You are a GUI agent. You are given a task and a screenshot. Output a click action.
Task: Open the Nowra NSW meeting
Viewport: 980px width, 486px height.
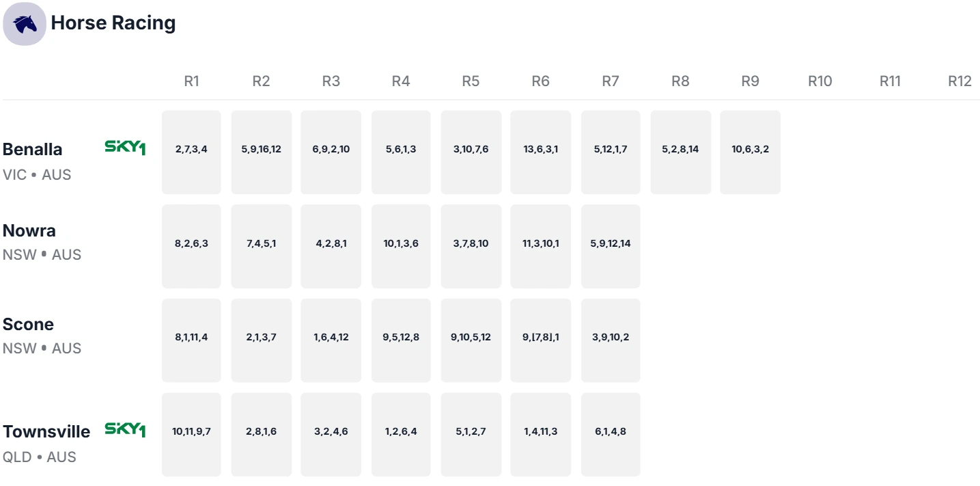point(42,242)
